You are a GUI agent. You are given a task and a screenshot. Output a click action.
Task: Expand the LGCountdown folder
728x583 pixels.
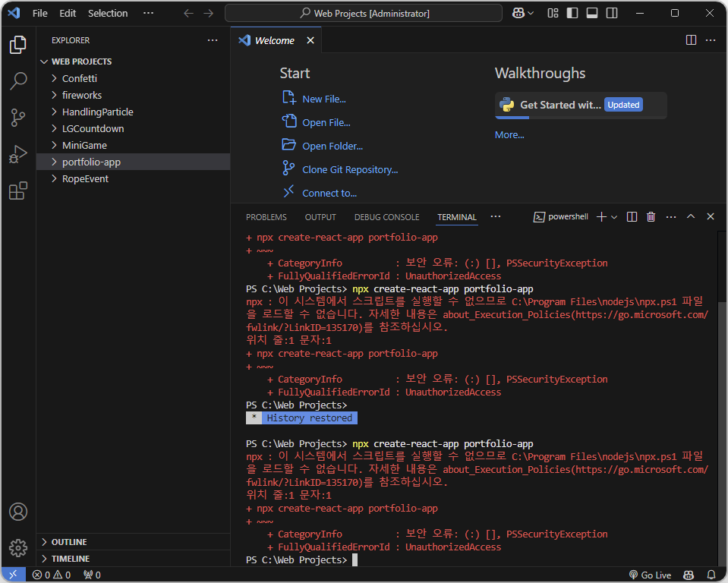tap(133, 128)
